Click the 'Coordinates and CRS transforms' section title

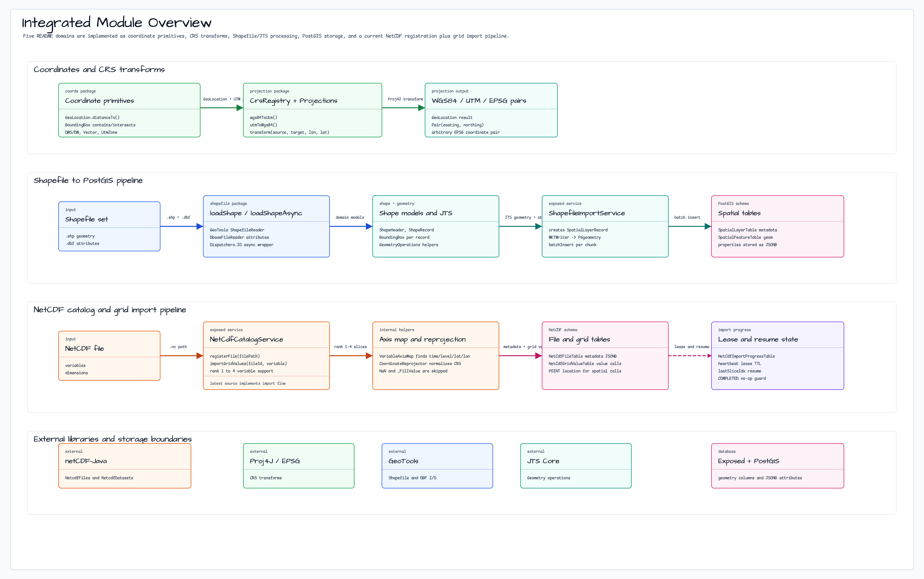[99, 70]
